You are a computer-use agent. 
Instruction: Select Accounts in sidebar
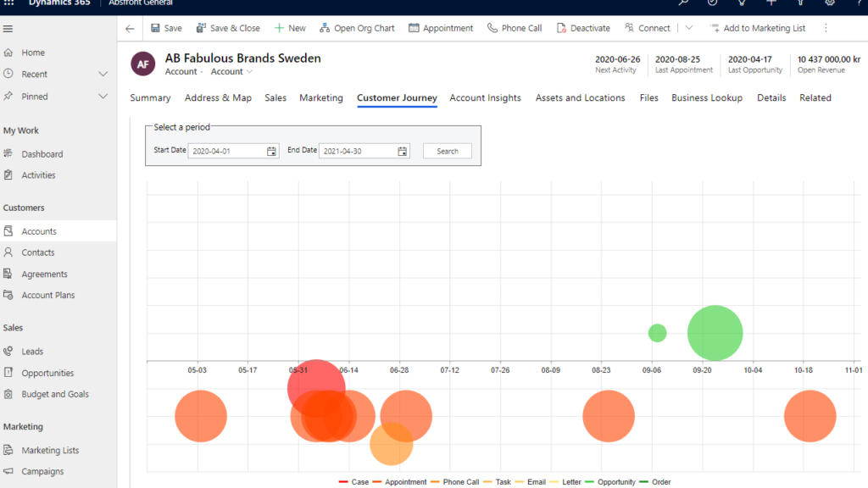pos(58,231)
